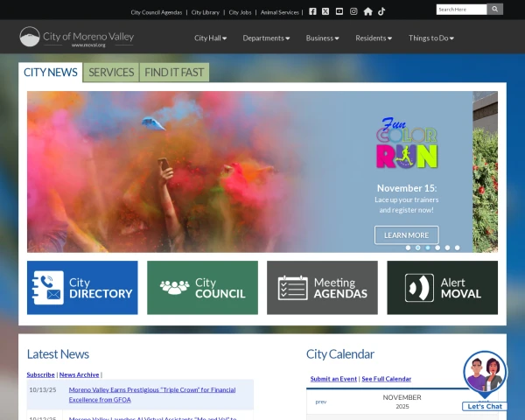This screenshot has width=525, height=420.
Task: Open the Let's Chat virtual assistant
Action: tap(485, 381)
